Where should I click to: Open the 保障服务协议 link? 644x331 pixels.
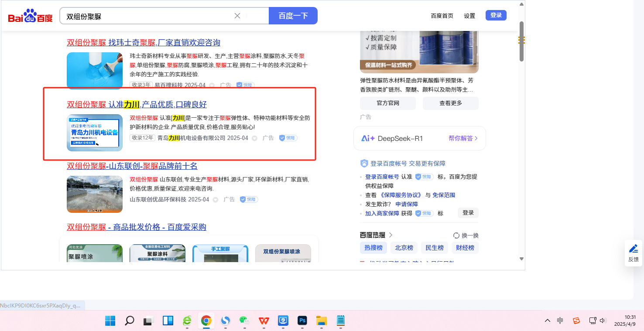click(x=401, y=195)
